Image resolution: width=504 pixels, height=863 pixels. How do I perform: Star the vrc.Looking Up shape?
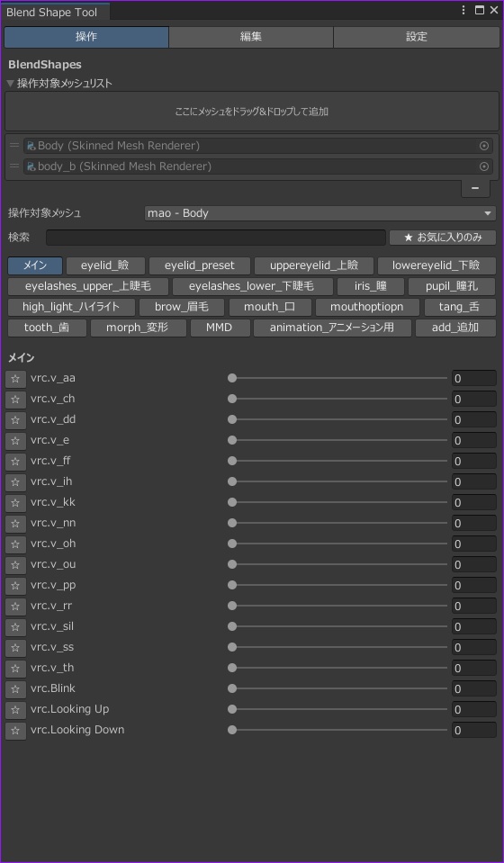click(15, 710)
